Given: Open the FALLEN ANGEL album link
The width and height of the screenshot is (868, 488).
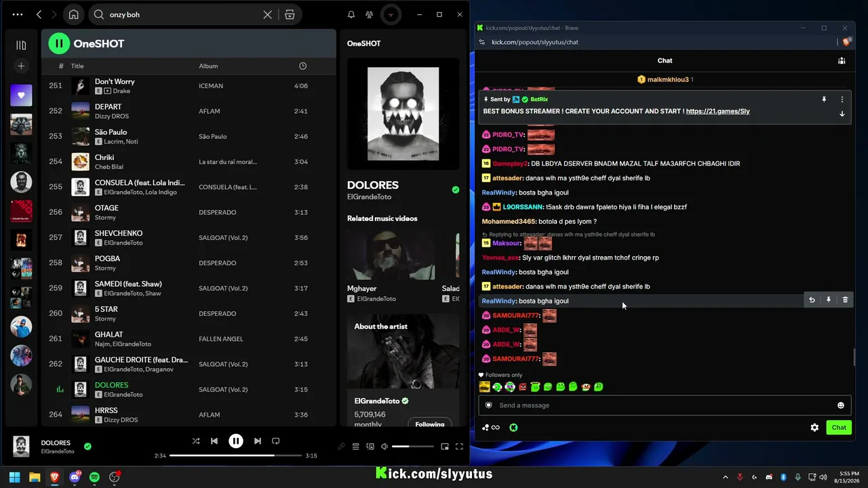Looking at the screenshot, I should 219,339.
